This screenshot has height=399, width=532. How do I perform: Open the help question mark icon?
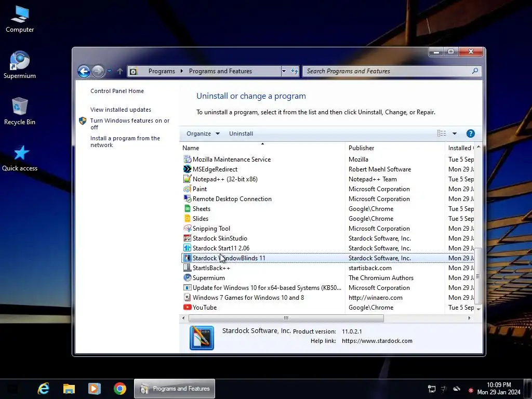click(470, 134)
